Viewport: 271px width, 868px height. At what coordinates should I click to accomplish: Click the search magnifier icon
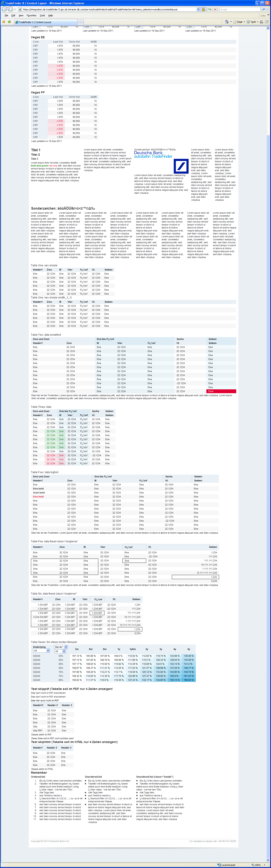264,10
